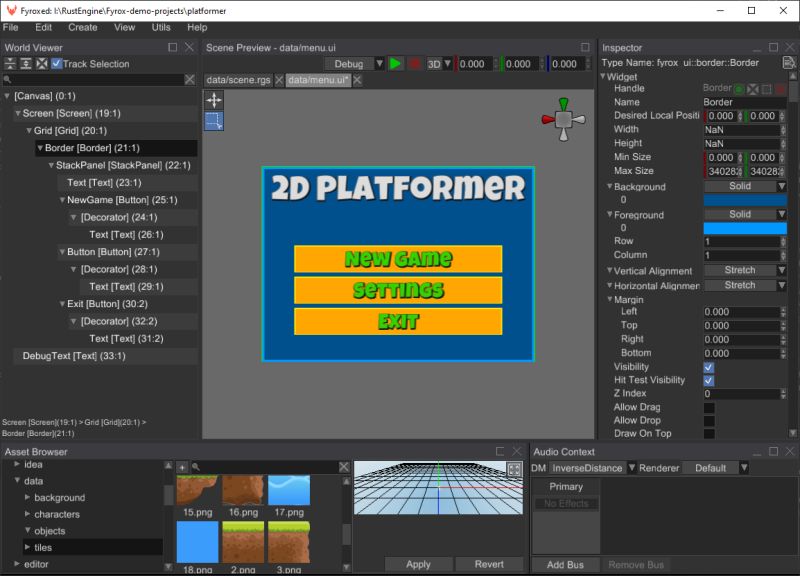The image size is (800, 576).
Task: Open the Background Solid brush dropdown in Inspector
Action: (x=744, y=186)
